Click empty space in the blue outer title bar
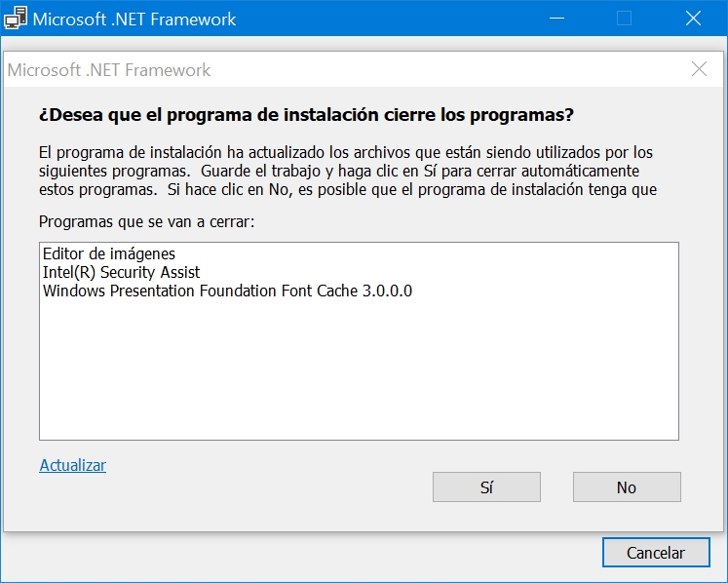Image resolution: width=728 pixels, height=583 pixels. (390, 19)
